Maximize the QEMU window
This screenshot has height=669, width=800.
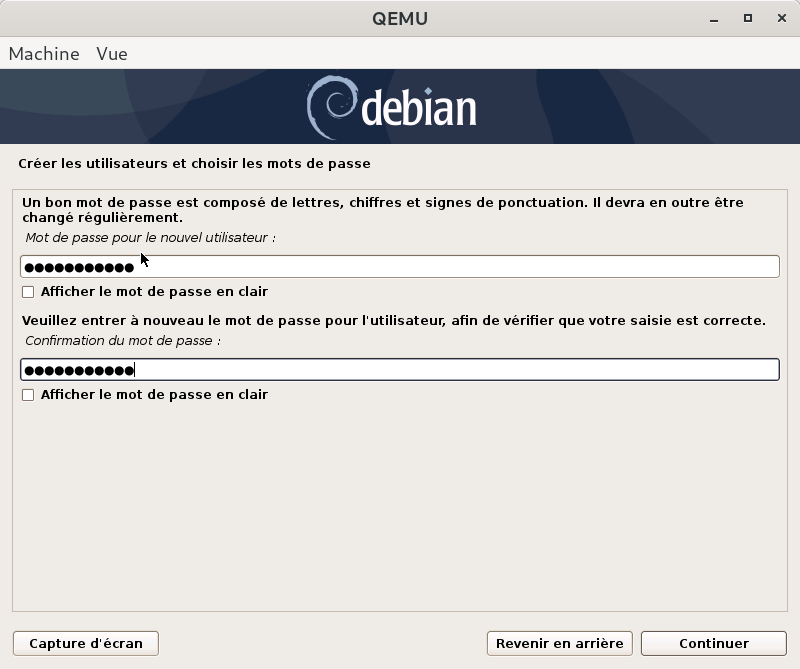(747, 18)
